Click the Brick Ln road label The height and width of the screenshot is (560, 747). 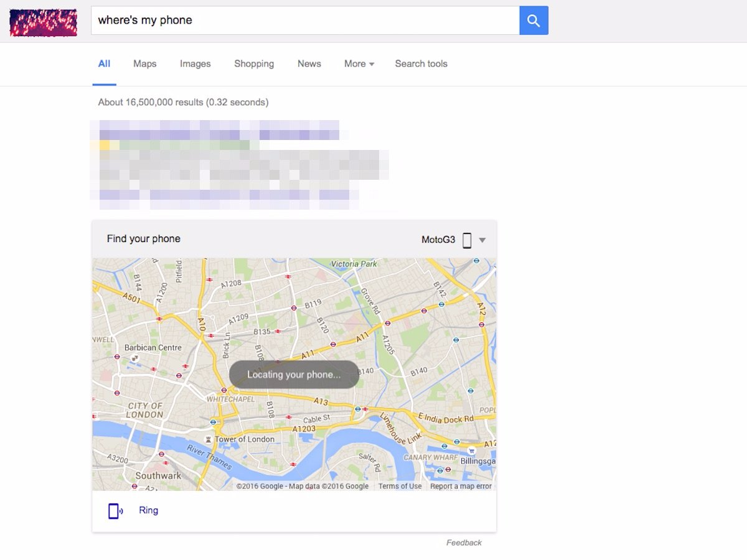226,346
